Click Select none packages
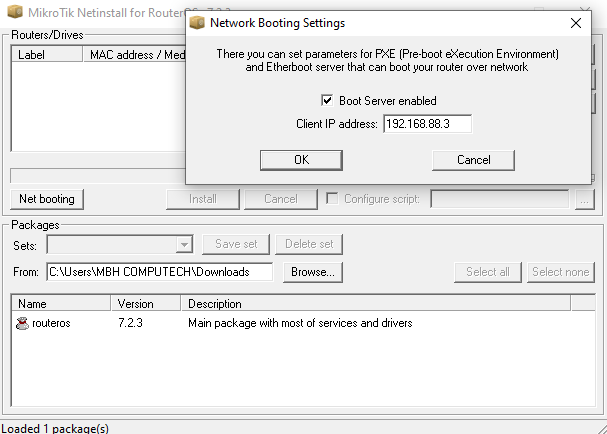This screenshot has height=434, width=607. coord(561,272)
